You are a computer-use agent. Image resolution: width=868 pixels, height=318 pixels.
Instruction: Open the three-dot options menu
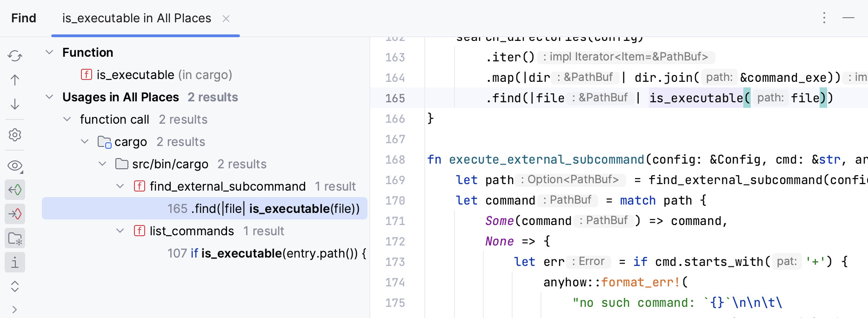[x=824, y=18]
